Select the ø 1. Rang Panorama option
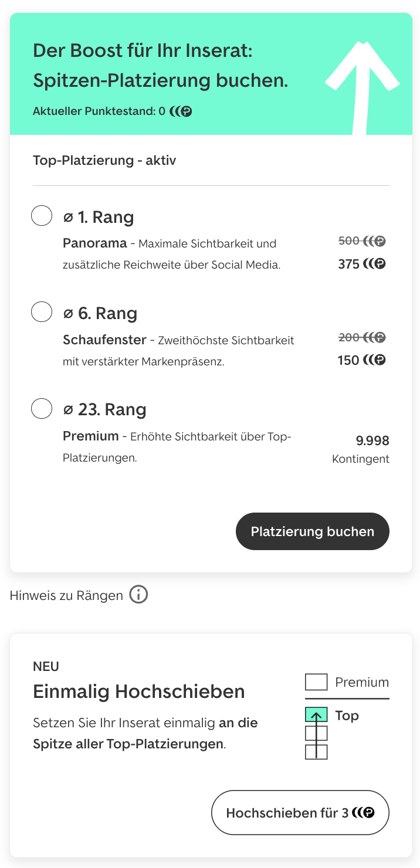 click(x=41, y=215)
